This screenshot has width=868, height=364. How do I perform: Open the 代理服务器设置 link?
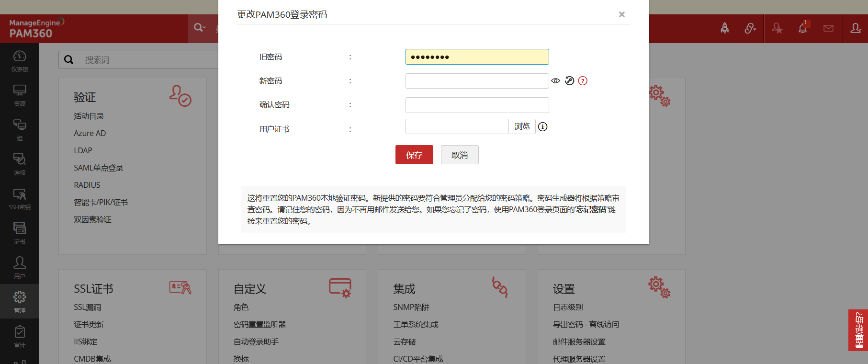point(579,359)
